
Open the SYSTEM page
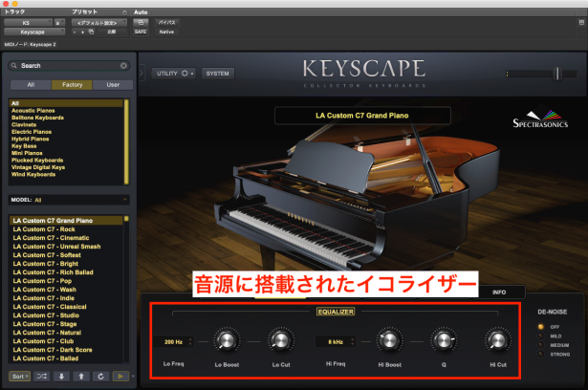(x=217, y=74)
